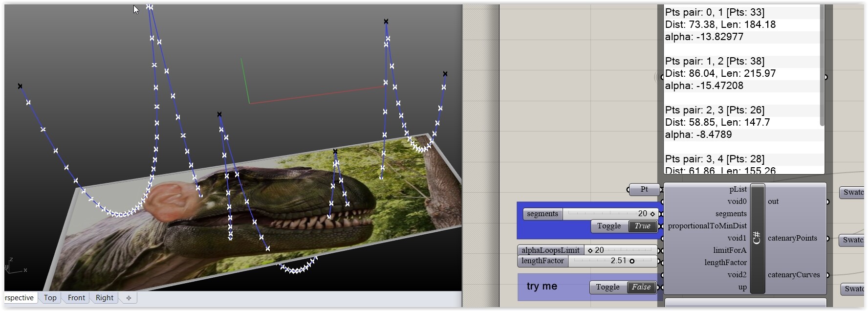Click the Toggle label showing True
868x311 pixels.
tap(609, 226)
